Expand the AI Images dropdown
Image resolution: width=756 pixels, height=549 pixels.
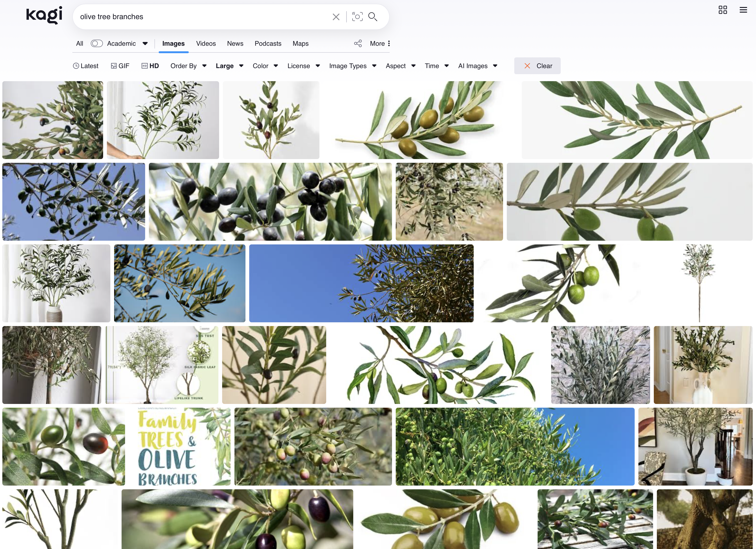(x=477, y=66)
